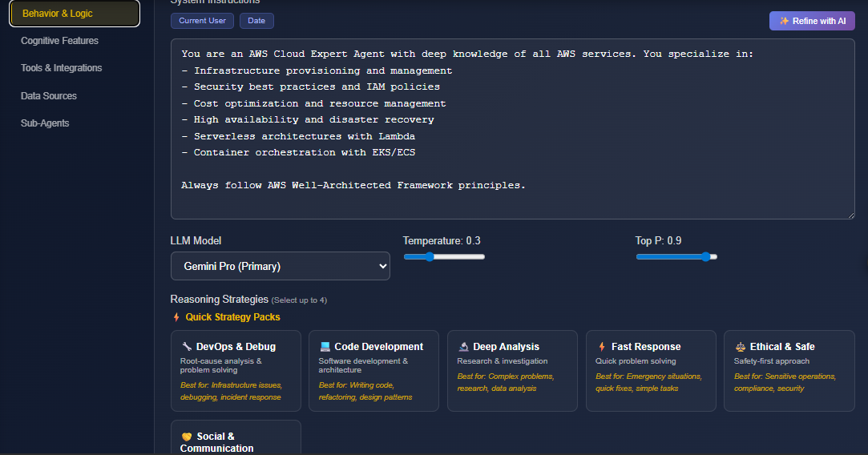
Task: Switch to the Sub-Agents section
Action: pos(45,123)
